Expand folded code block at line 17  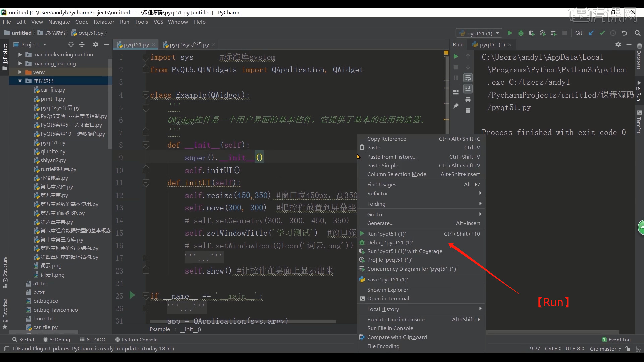point(146,258)
